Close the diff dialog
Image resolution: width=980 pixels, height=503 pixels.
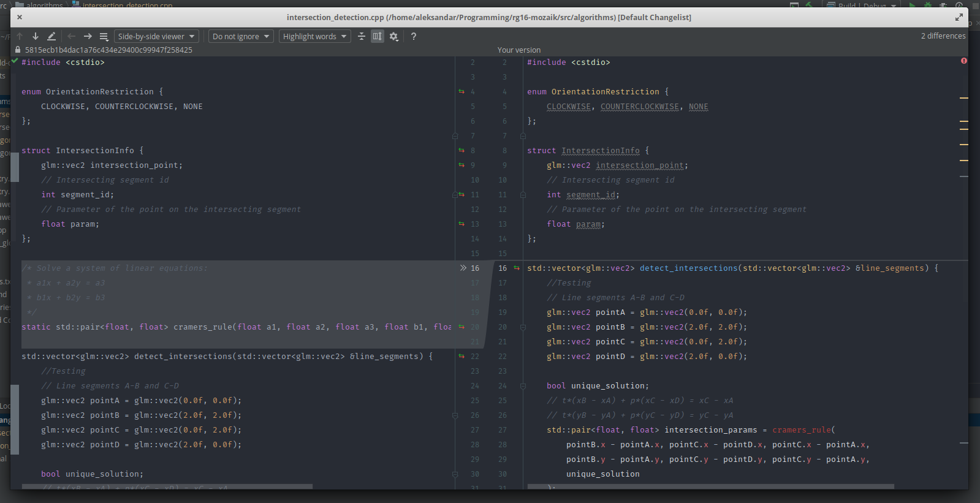click(20, 17)
